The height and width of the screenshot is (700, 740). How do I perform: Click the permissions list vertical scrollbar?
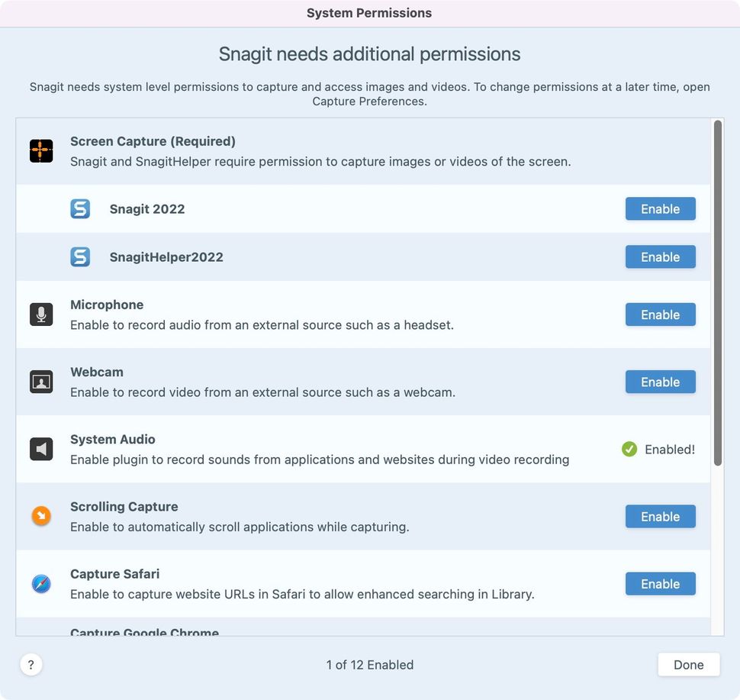point(717,293)
